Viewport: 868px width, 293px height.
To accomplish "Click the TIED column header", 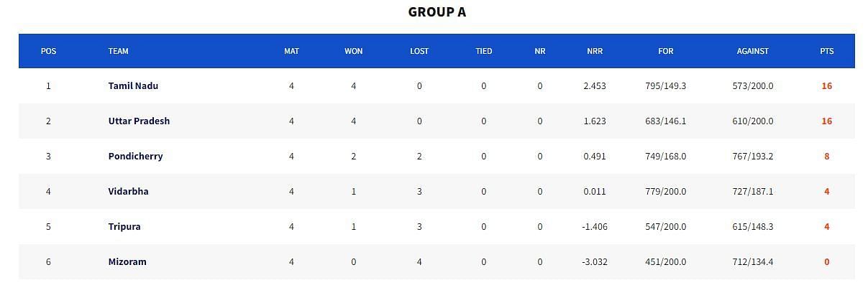I will pos(484,51).
